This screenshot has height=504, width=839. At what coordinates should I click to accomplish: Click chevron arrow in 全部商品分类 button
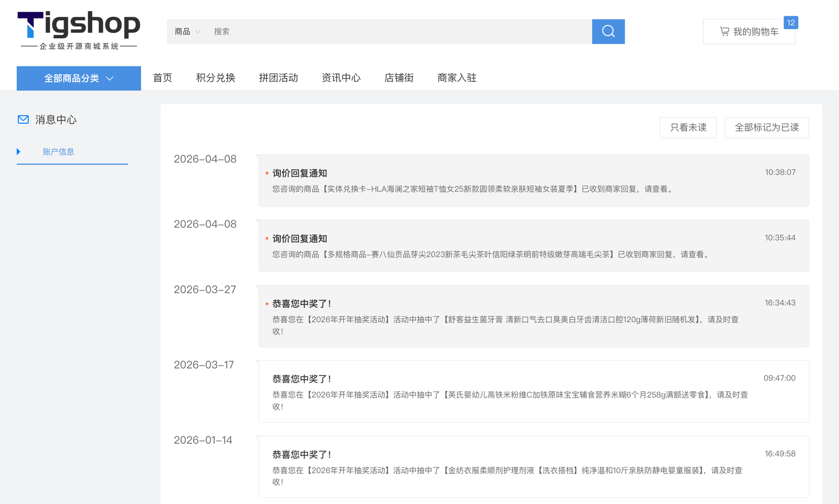pyautogui.click(x=110, y=79)
